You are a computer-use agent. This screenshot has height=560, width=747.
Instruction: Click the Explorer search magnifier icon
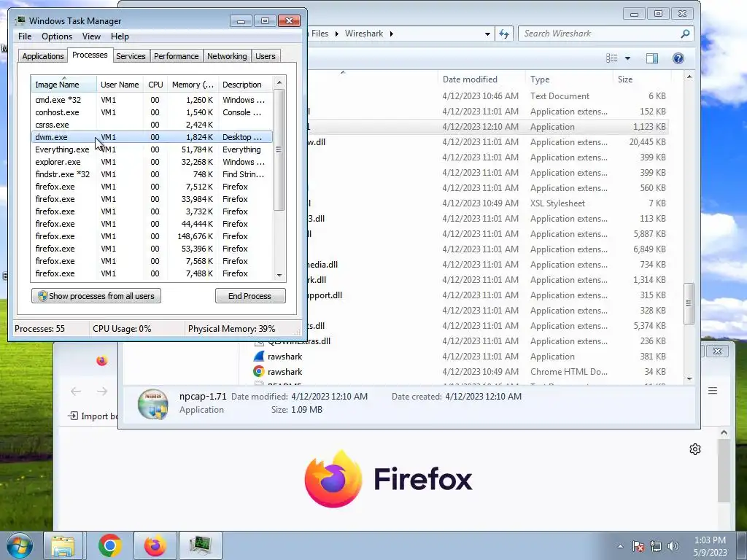click(x=685, y=34)
